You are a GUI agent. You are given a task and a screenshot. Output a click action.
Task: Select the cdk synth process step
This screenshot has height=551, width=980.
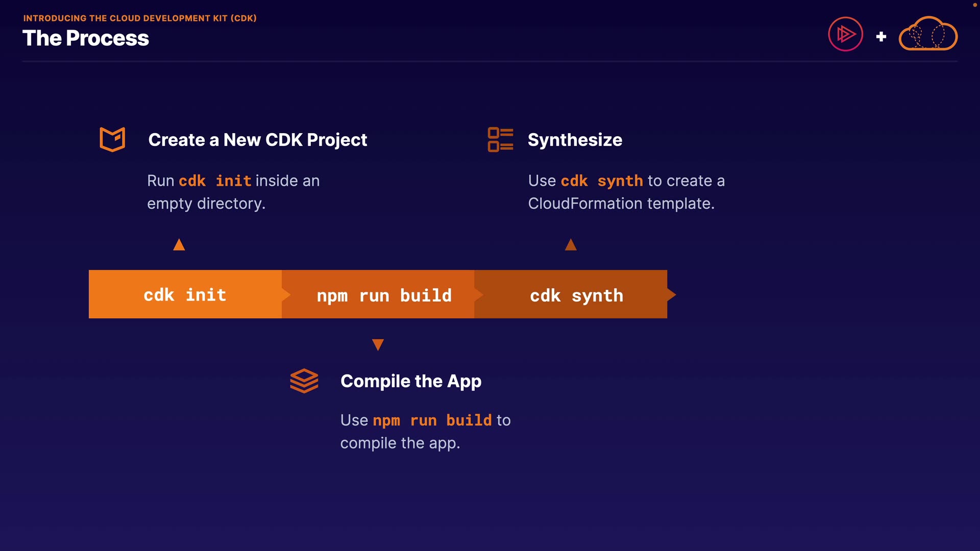[x=576, y=295]
